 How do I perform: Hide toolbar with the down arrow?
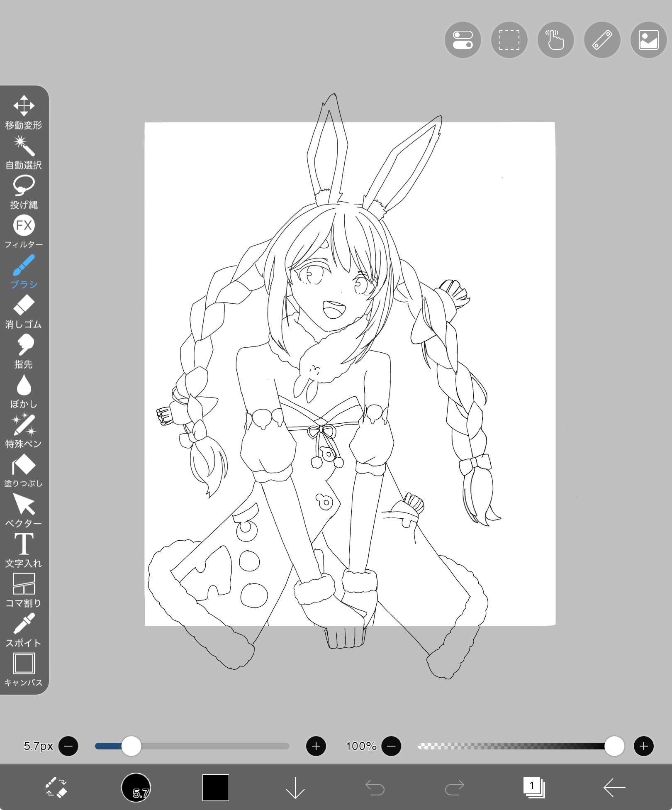[295, 787]
